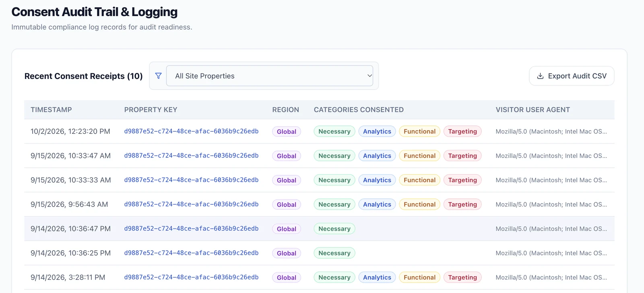
Task: Click the Necessary tag in the 10:36:25 PM row
Action: pyautogui.click(x=334, y=253)
